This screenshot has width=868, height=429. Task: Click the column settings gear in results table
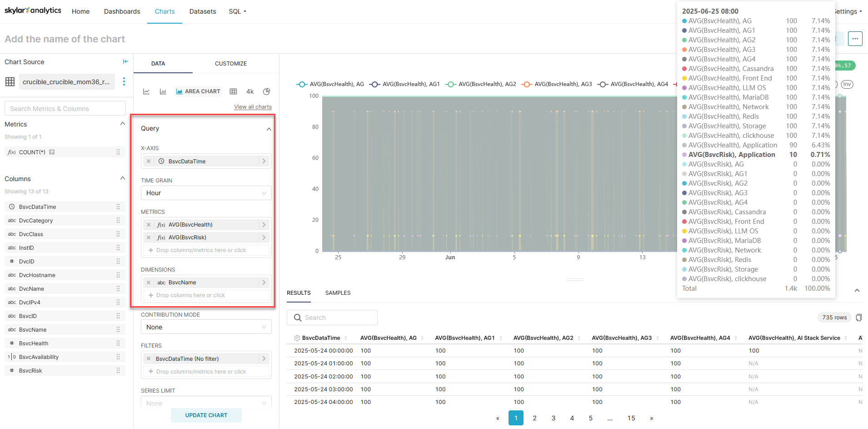point(297,338)
